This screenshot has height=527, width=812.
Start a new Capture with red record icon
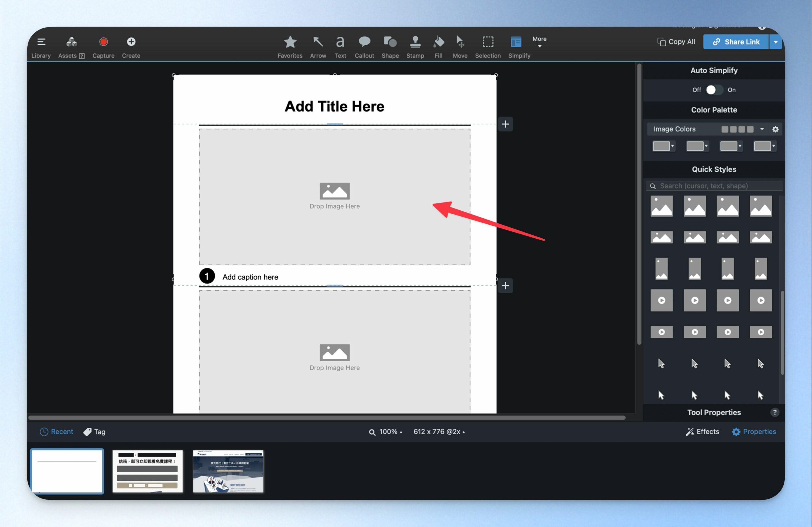click(103, 47)
